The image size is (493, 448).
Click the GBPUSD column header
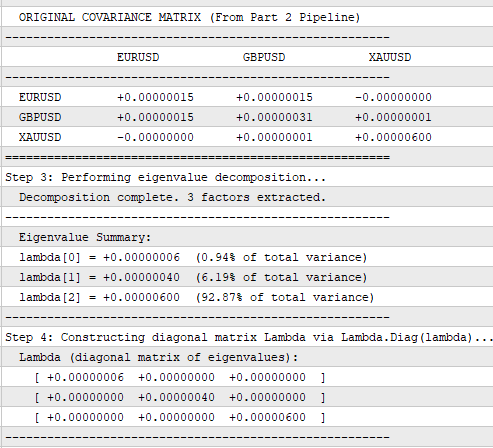pos(264,57)
